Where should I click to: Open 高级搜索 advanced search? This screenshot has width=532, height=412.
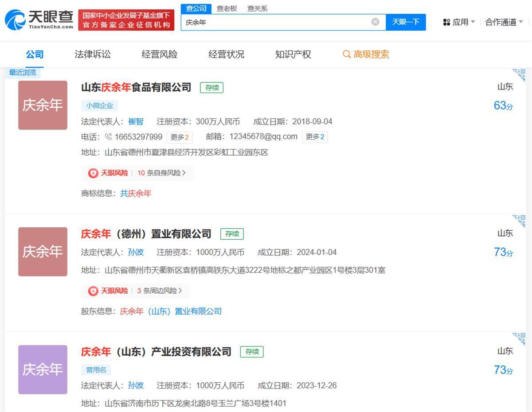[366, 54]
